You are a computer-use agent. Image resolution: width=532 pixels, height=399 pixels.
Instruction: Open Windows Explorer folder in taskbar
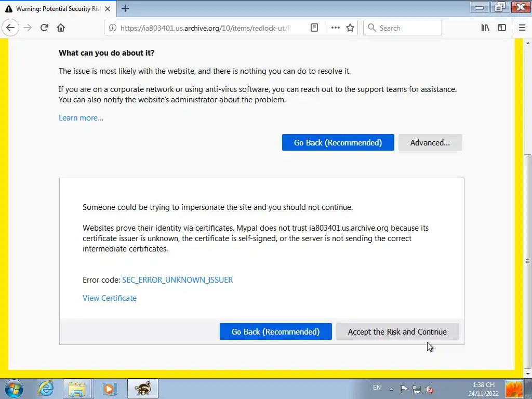77,389
